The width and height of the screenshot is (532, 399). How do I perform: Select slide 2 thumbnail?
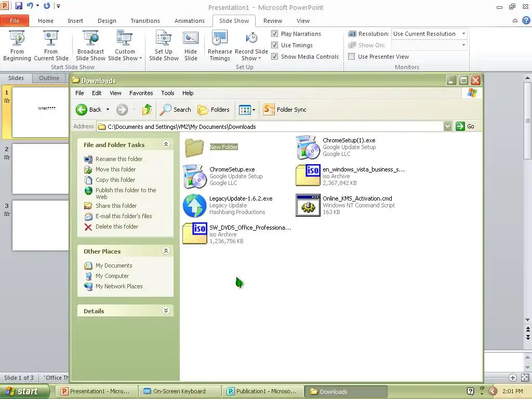(41, 169)
